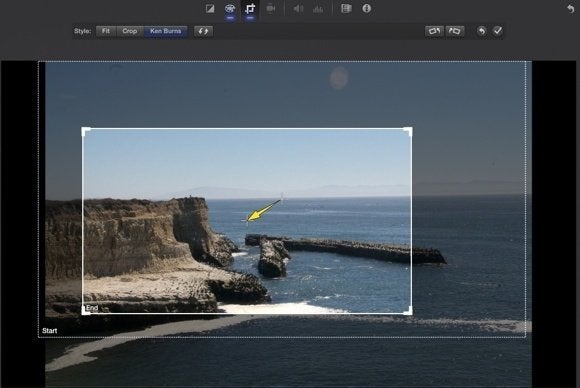The height and width of the screenshot is (388, 580).
Task: Click the End frame top-right corner handle
Action: 408,131
